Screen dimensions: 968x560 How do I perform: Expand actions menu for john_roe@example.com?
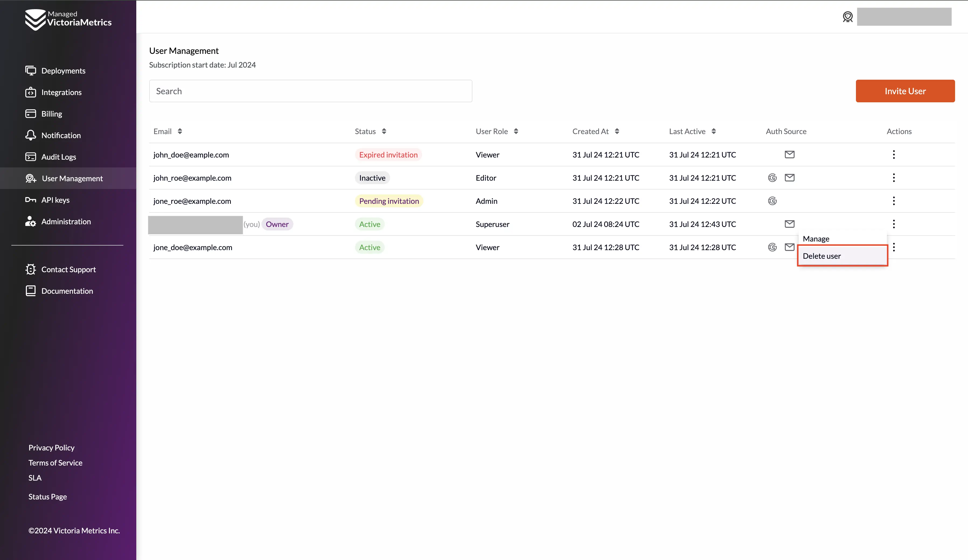(x=894, y=177)
